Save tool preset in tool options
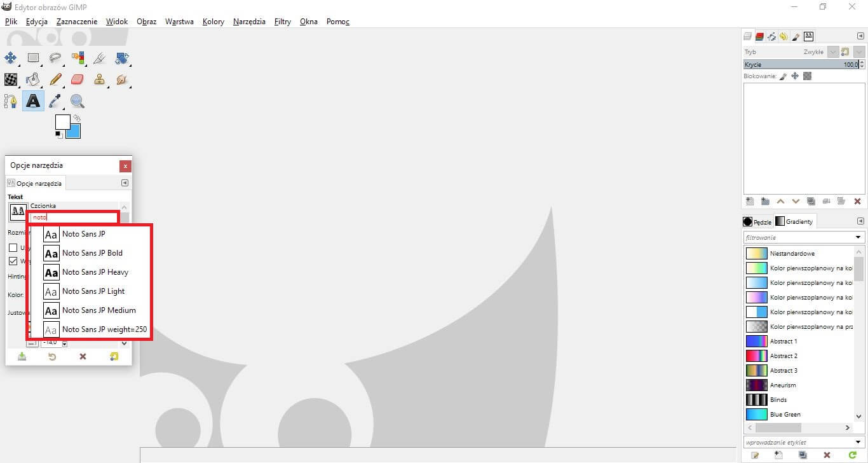Viewport: 868px width, 463px height. coord(22,357)
